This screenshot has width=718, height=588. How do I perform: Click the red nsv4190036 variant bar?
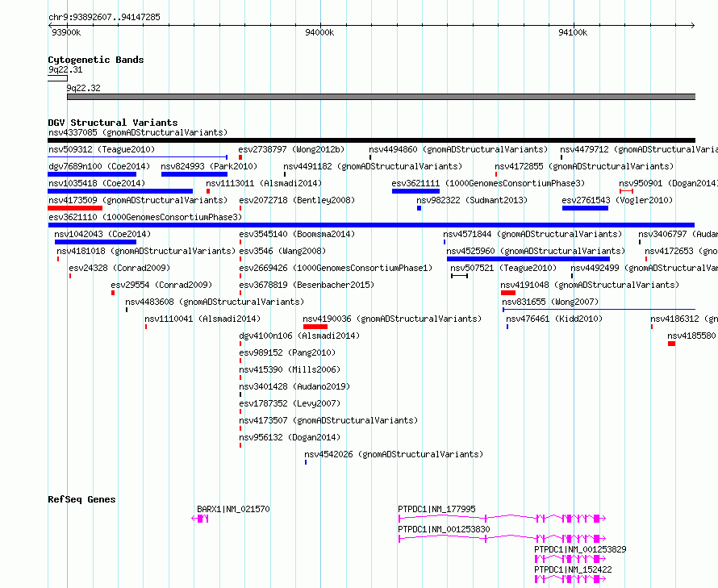tap(315, 327)
